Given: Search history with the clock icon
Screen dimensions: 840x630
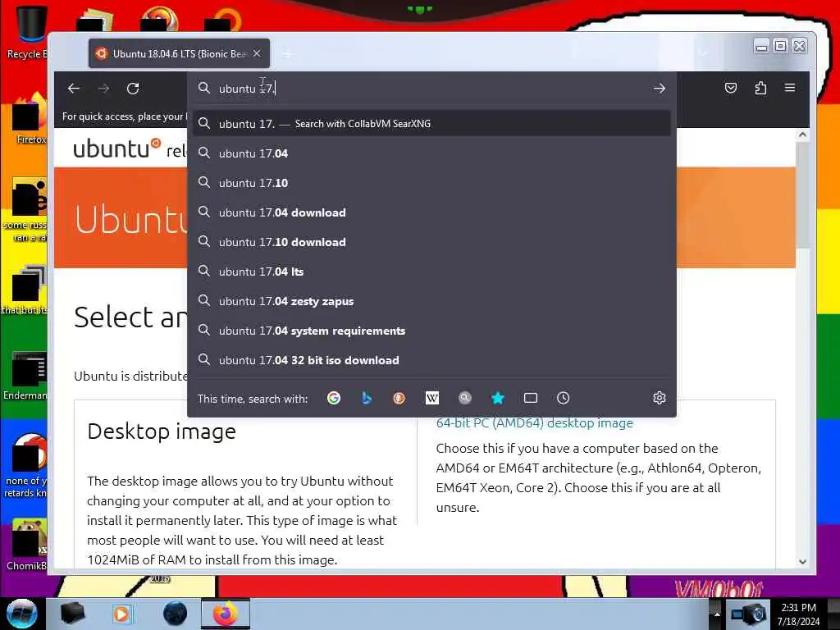Looking at the screenshot, I should [563, 398].
